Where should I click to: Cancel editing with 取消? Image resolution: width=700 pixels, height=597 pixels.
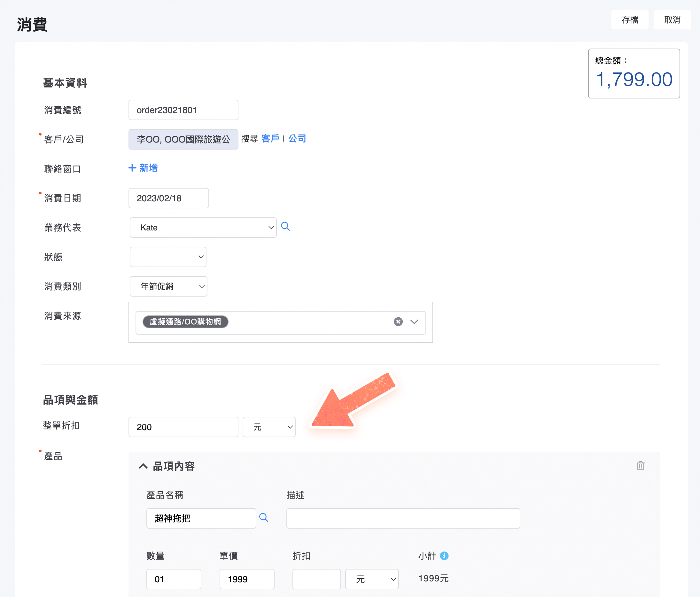tap(672, 20)
